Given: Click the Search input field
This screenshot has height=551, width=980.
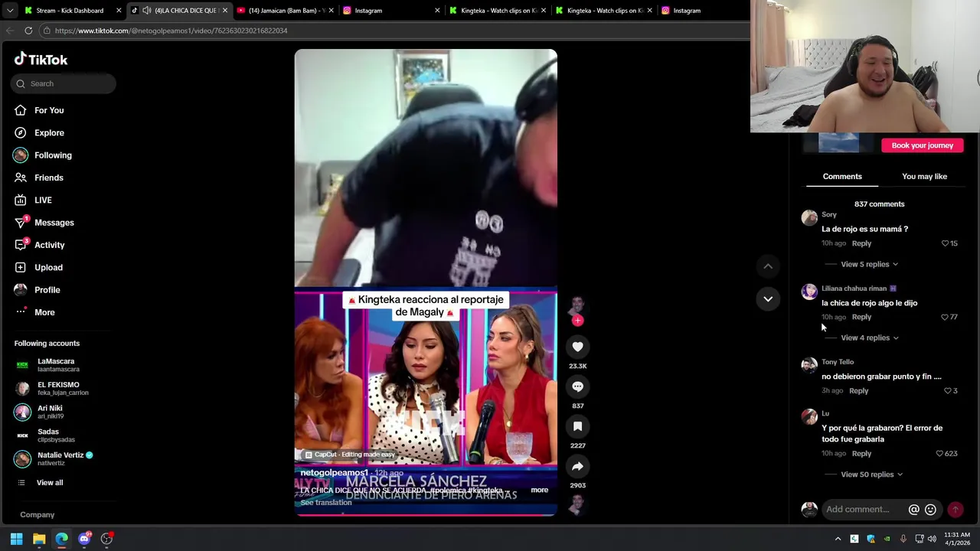Looking at the screenshot, I should 64,83.
